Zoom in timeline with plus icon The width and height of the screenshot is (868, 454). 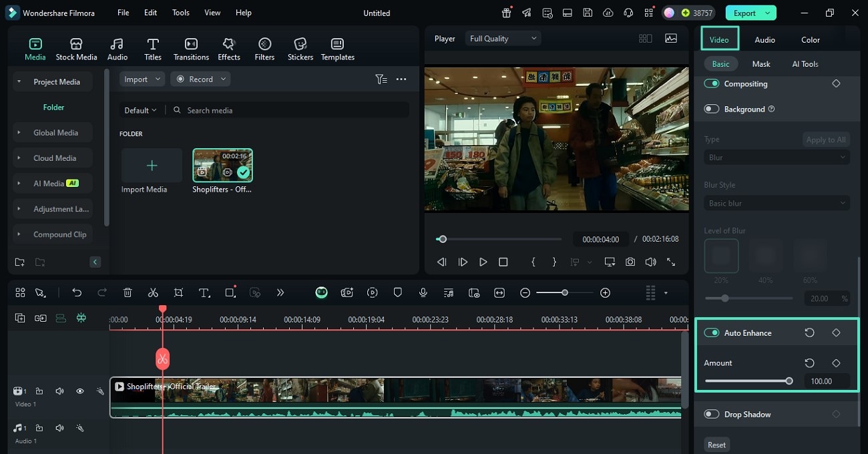click(x=605, y=292)
